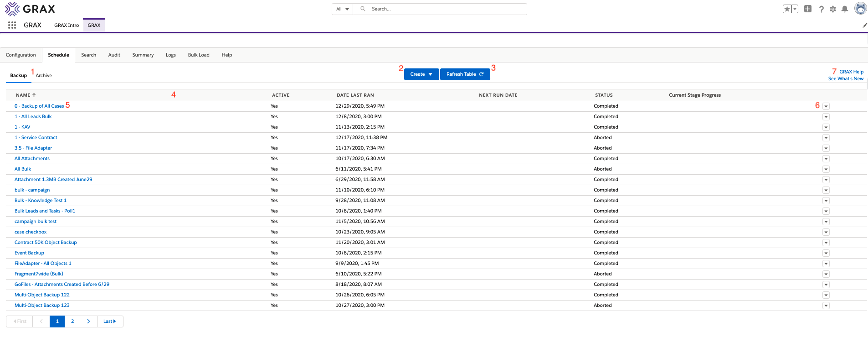Expand row actions for All Bulk

tap(826, 169)
